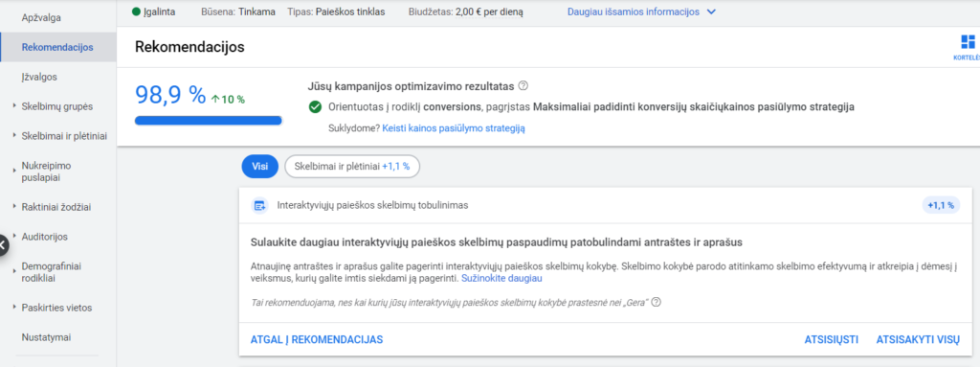The height and width of the screenshot is (367, 980).
Task: Click the blue optimization score progress bar
Action: [x=208, y=121]
